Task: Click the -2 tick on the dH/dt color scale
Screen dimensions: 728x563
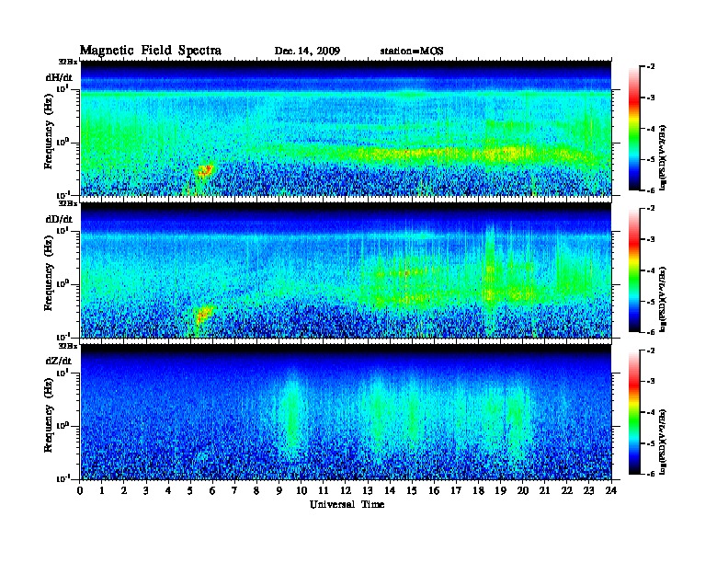Action: tap(651, 67)
